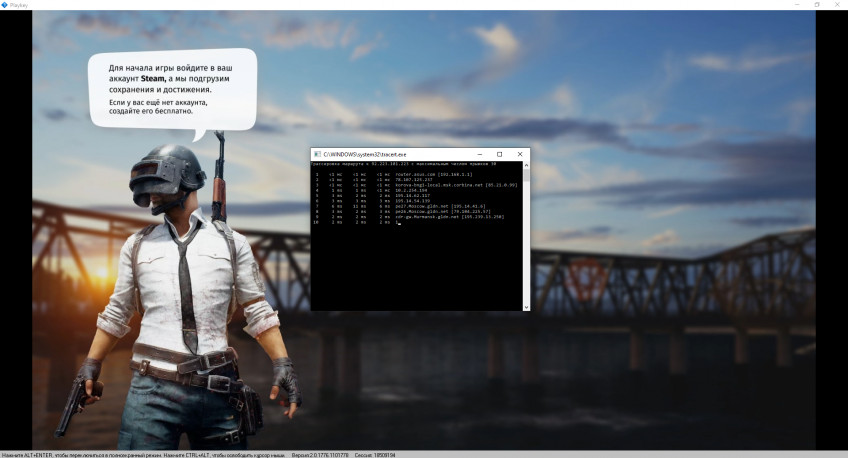Image resolution: width=848 pixels, height=458 pixels.
Task: Click the Playkey logo in the title bar
Action: coord(5,5)
